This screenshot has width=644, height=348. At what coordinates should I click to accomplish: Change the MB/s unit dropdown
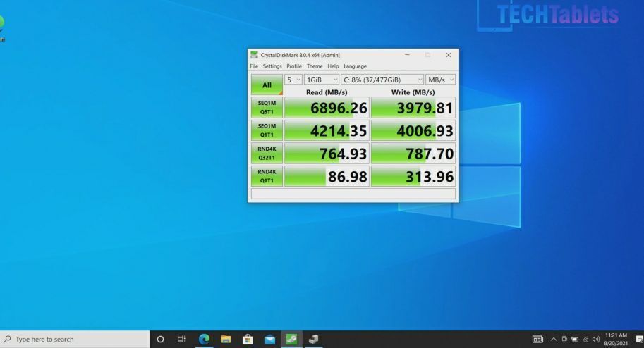pos(440,80)
